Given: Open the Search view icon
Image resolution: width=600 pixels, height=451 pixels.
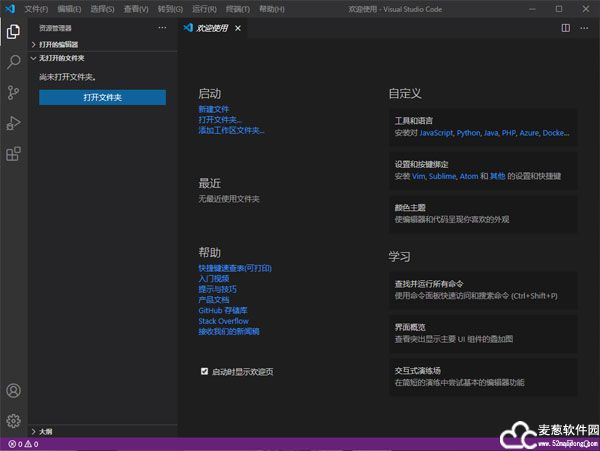Looking at the screenshot, I should (13, 62).
